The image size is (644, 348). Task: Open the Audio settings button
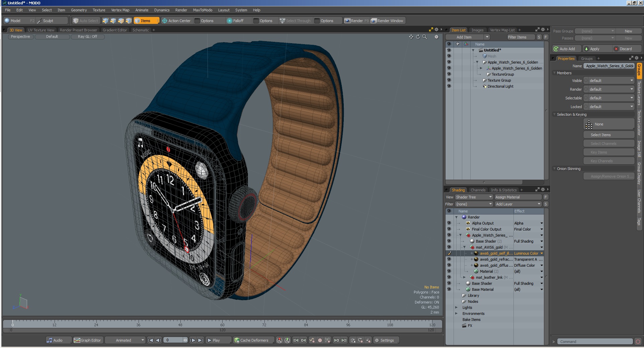59,340
